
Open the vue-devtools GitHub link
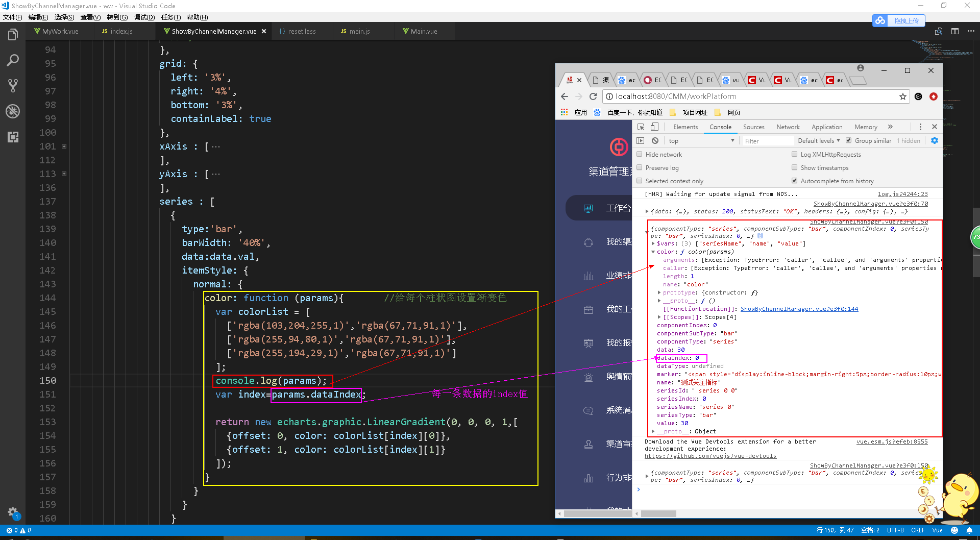click(710, 456)
